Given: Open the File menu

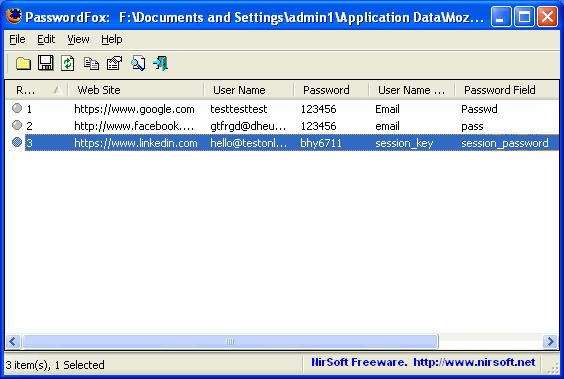Looking at the screenshot, I should click(17, 39).
